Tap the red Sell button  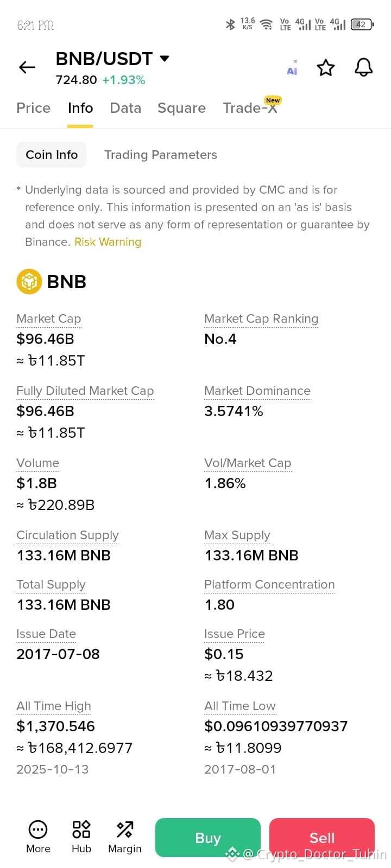tap(322, 838)
